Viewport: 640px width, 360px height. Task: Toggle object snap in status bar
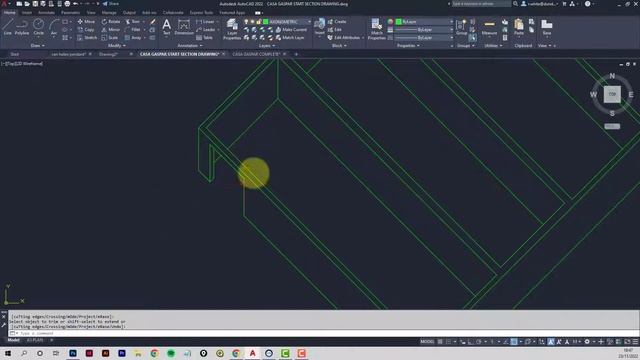coord(514,342)
